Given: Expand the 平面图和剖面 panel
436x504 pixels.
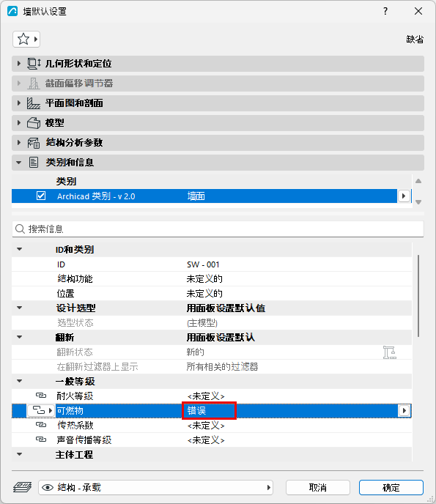Looking at the screenshot, I should click(x=18, y=103).
